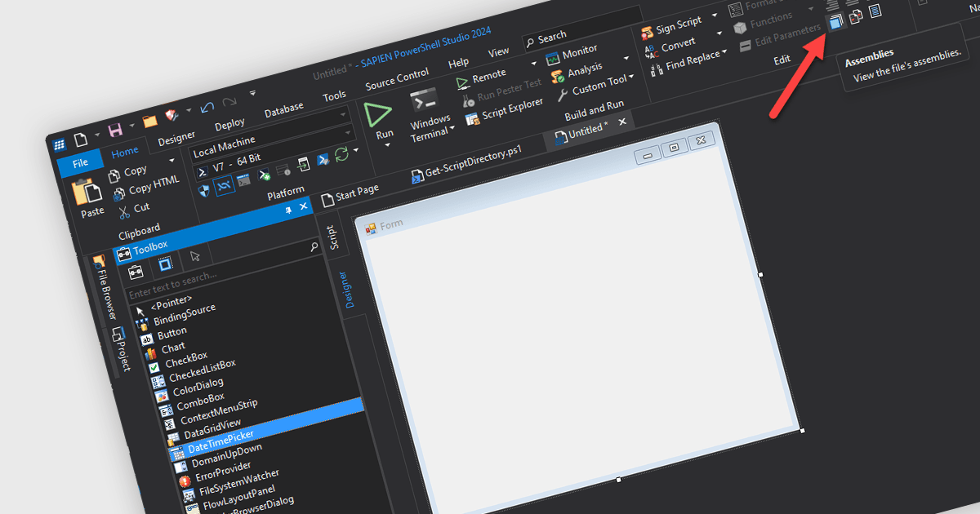Image resolution: width=980 pixels, height=514 pixels.
Task: Click the application grid menu icon
Action: click(59, 144)
